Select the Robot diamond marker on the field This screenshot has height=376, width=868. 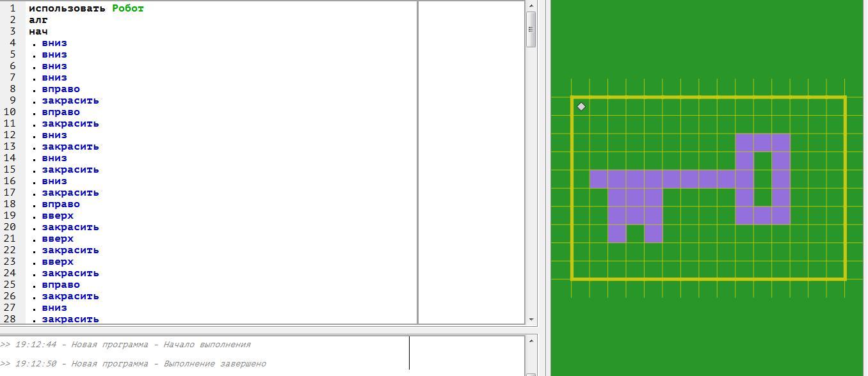point(581,107)
